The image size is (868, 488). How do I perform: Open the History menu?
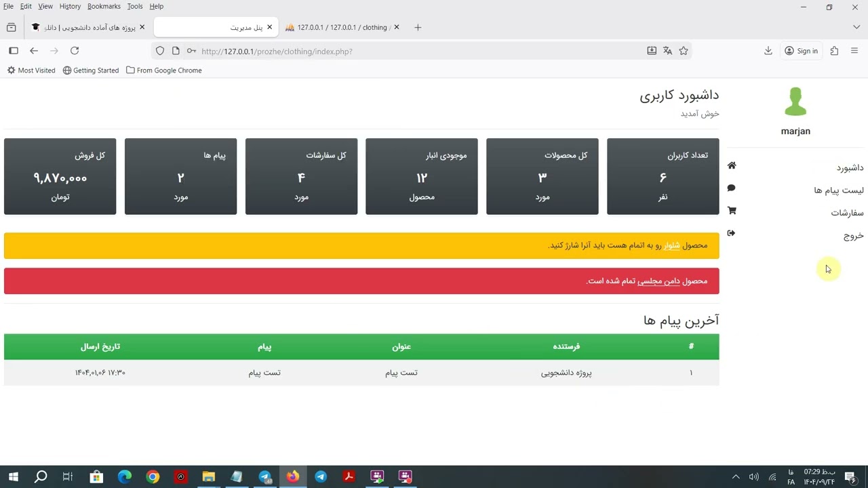pos(70,6)
